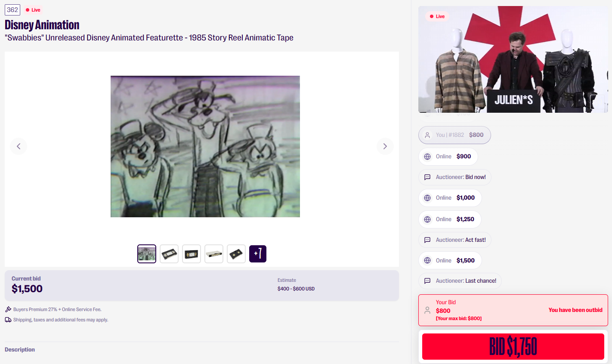Click the globe icon beside Online $900
The image size is (612, 364).
[x=427, y=157]
